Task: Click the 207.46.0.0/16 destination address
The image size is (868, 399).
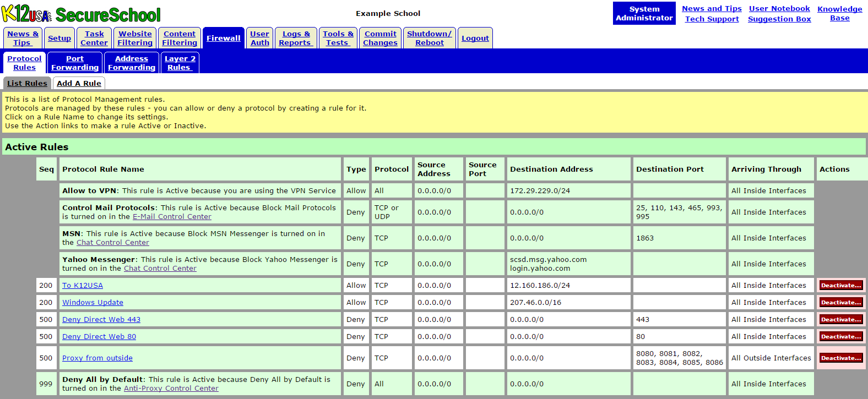Action: pyautogui.click(x=535, y=303)
